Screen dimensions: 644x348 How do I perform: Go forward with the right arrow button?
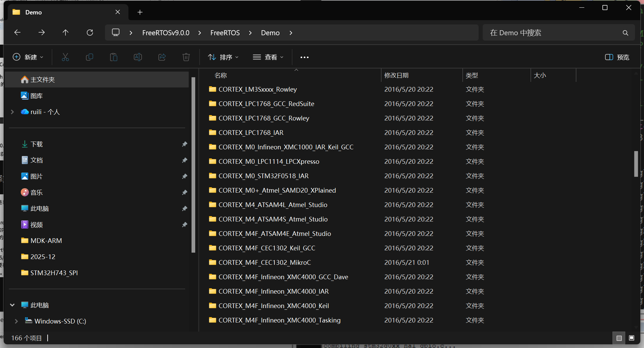point(42,33)
